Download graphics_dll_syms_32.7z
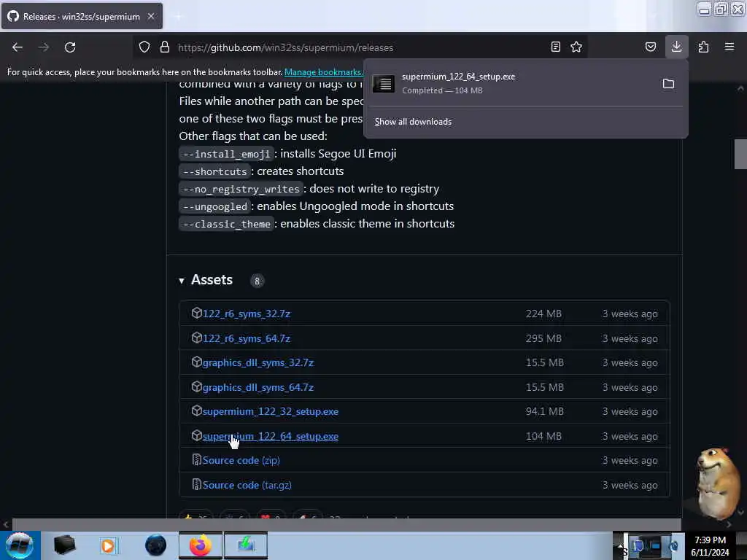 click(x=258, y=363)
